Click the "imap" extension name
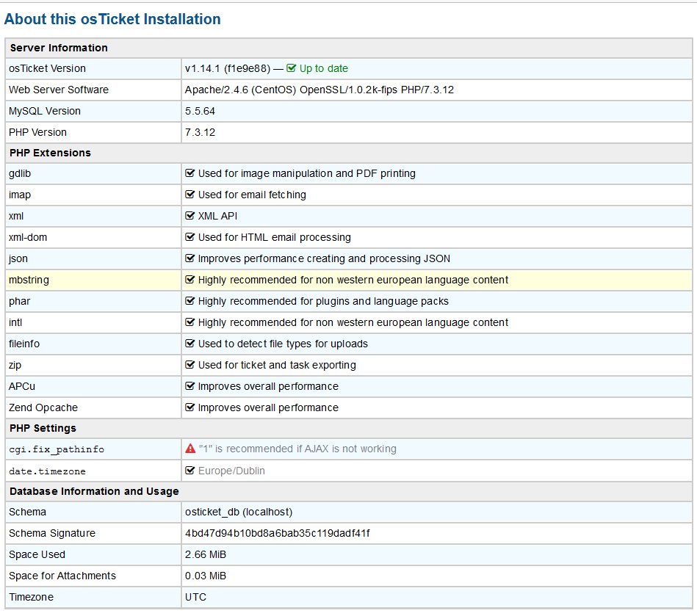Image resolution: width=697 pixels, height=616 pixels. pos(20,195)
